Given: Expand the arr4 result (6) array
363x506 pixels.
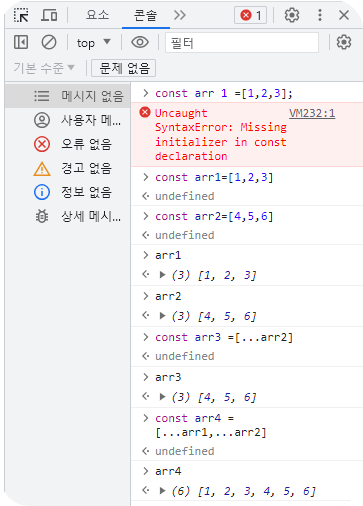Looking at the screenshot, I should tap(163, 491).
